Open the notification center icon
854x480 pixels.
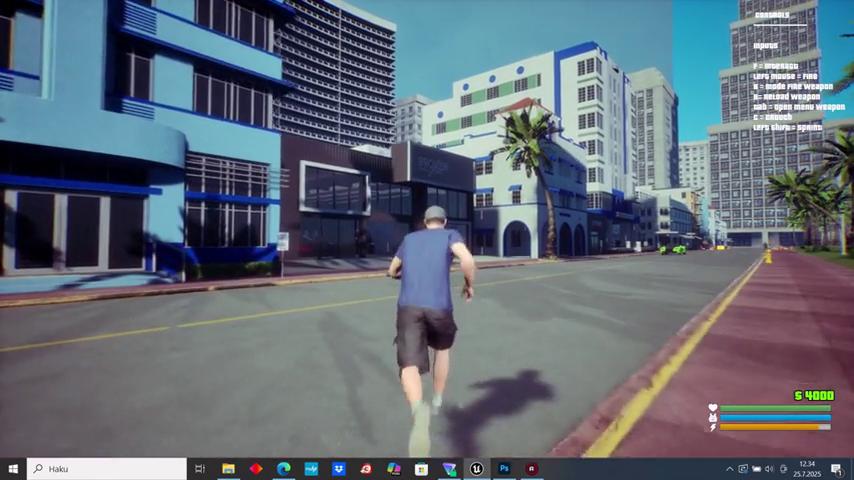pos(837,469)
